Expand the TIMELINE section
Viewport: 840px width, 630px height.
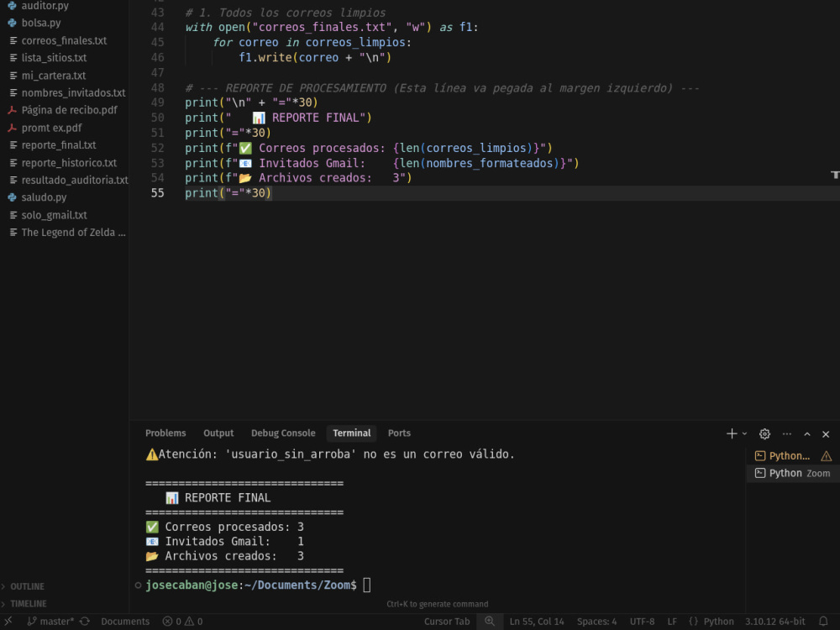click(x=29, y=604)
